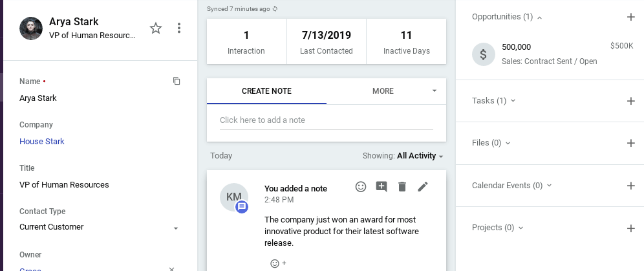
Task: Click the $500K opportunity value
Action: [622, 46]
